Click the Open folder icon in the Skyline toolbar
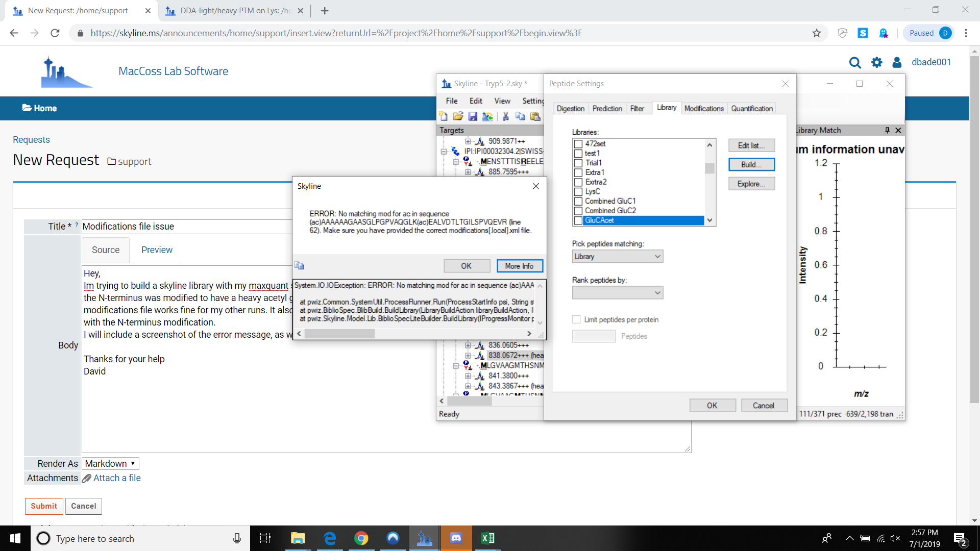 point(458,116)
